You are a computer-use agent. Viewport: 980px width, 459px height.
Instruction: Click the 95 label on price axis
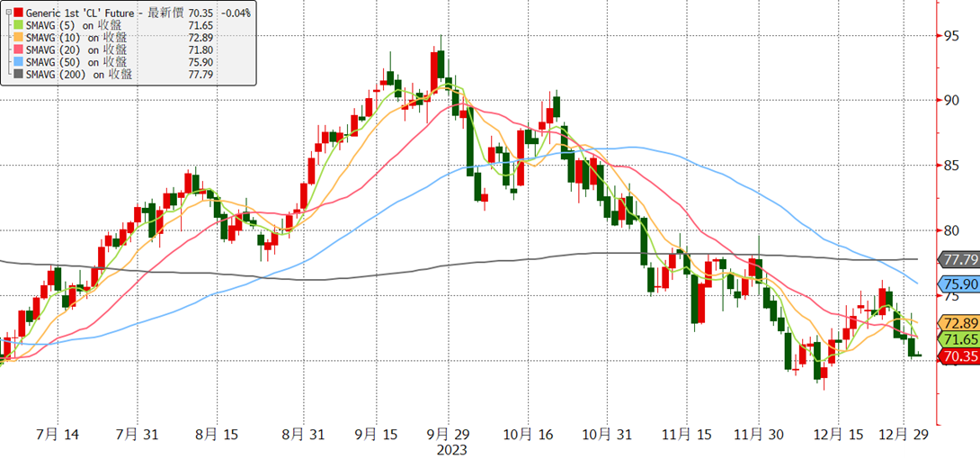[950, 35]
